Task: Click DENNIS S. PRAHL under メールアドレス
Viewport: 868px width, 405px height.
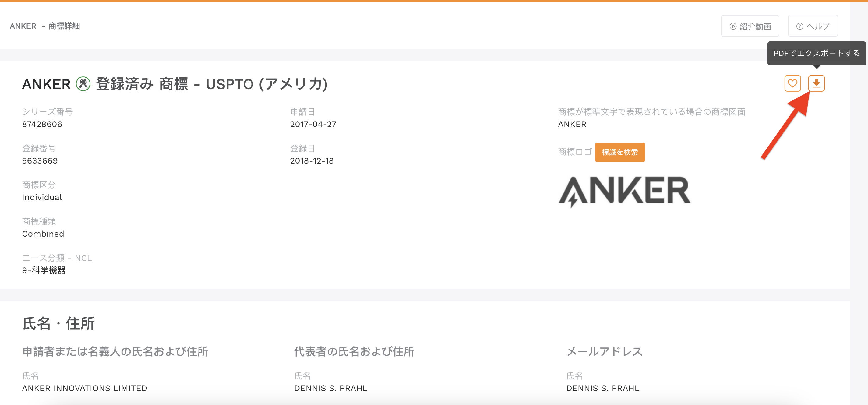Action: (602, 388)
